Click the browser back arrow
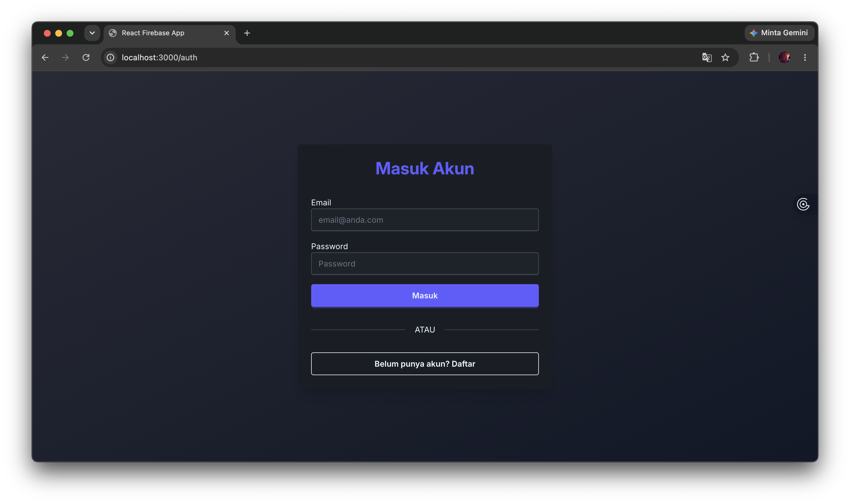The height and width of the screenshot is (504, 850). [x=45, y=57]
